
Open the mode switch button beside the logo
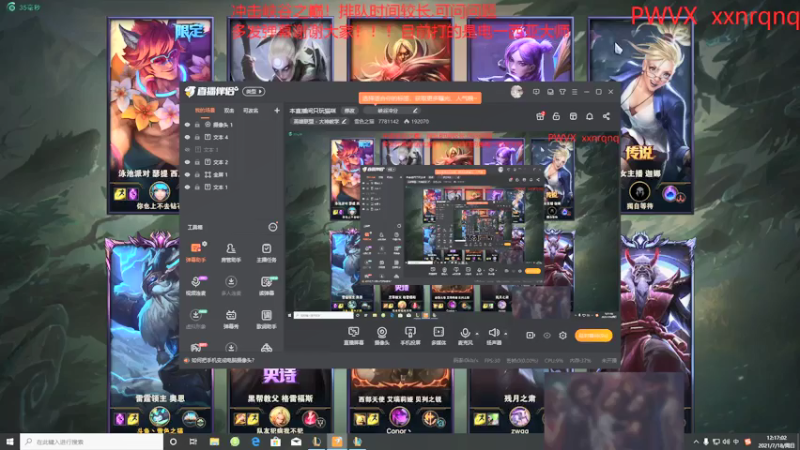[254, 92]
